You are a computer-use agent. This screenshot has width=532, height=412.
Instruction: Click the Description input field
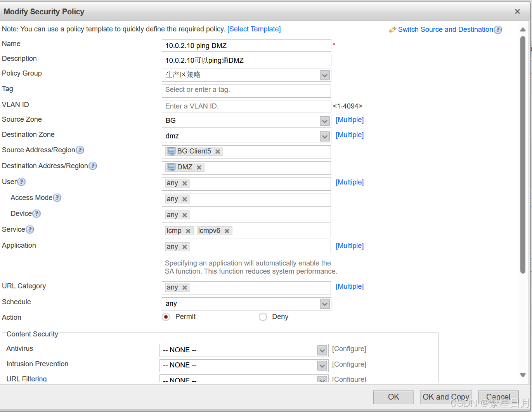pos(246,60)
